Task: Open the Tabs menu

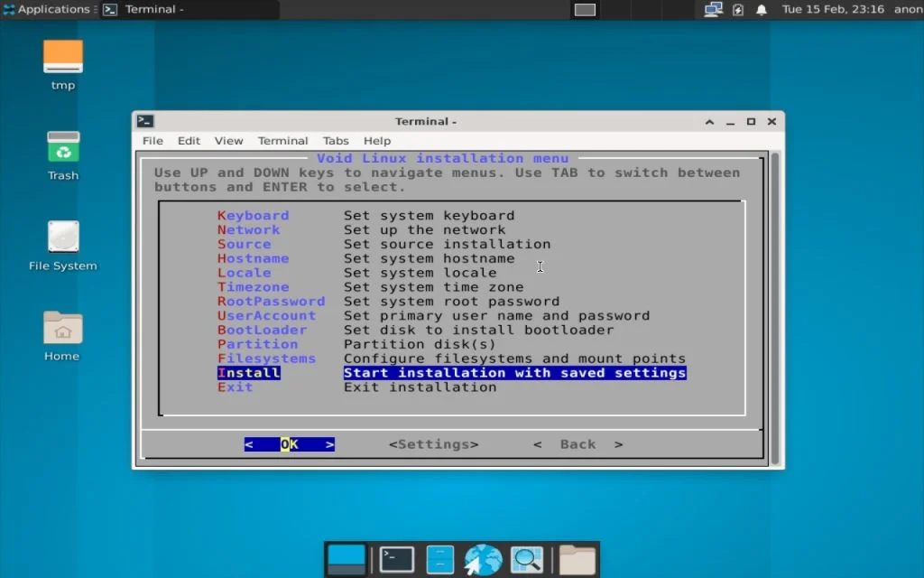Action: (336, 141)
